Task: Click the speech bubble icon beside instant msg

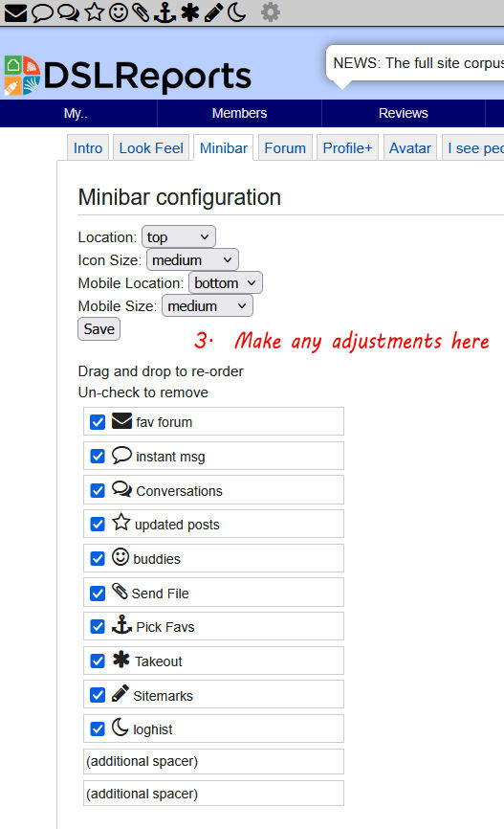Action: pos(122,456)
